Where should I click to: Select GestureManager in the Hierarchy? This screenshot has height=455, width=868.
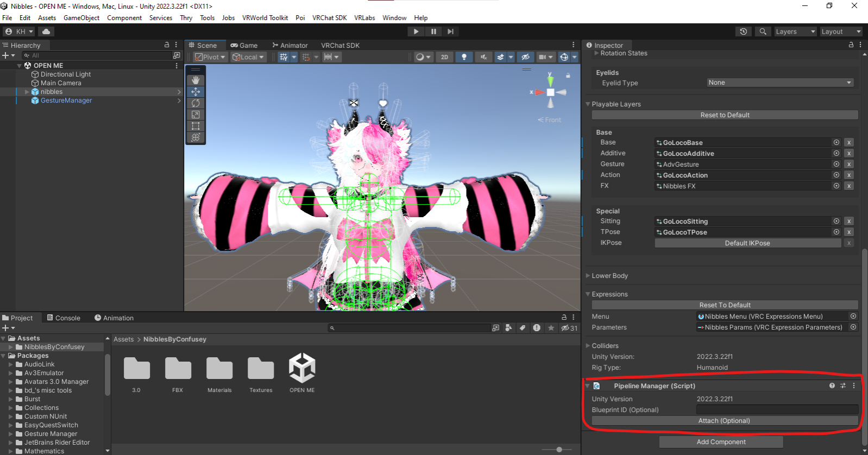[66, 100]
